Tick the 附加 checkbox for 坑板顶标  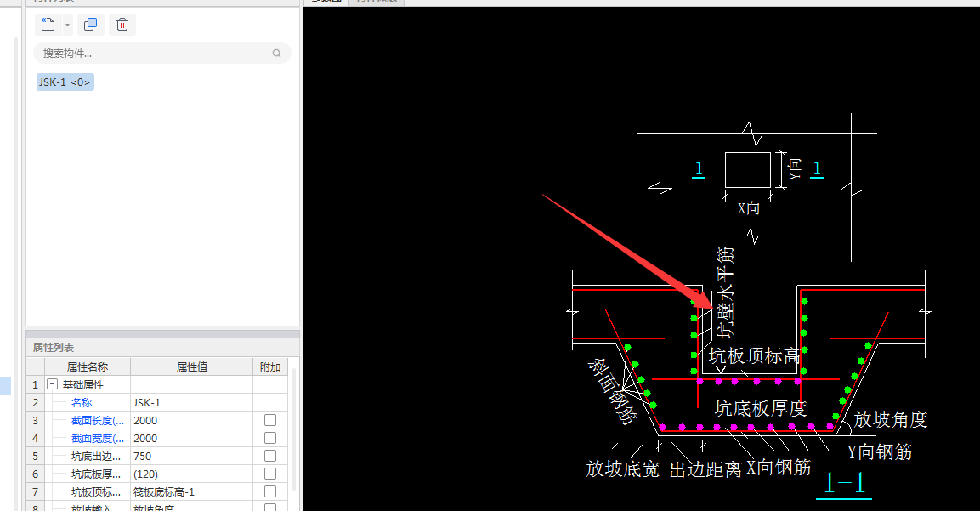click(x=270, y=491)
